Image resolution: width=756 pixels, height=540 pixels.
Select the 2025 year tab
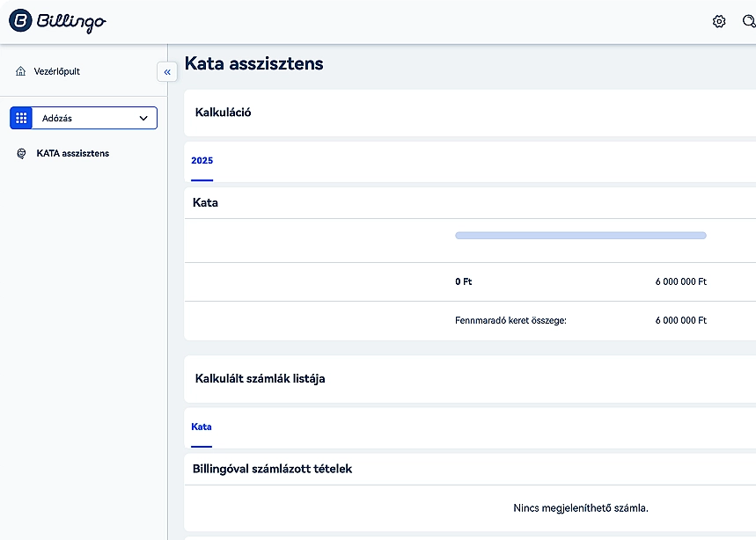click(x=202, y=161)
